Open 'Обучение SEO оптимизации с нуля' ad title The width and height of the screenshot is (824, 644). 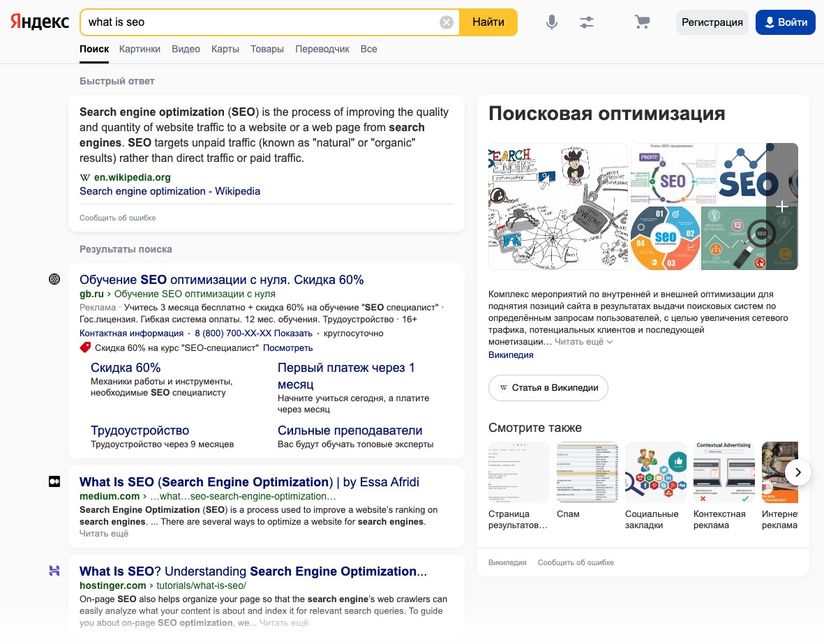coord(221,280)
